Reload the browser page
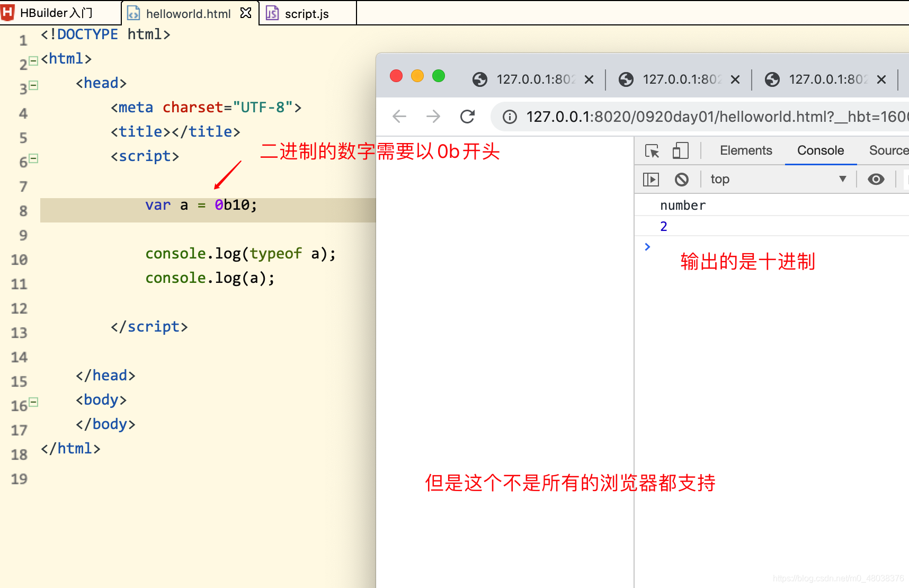 [x=467, y=116]
